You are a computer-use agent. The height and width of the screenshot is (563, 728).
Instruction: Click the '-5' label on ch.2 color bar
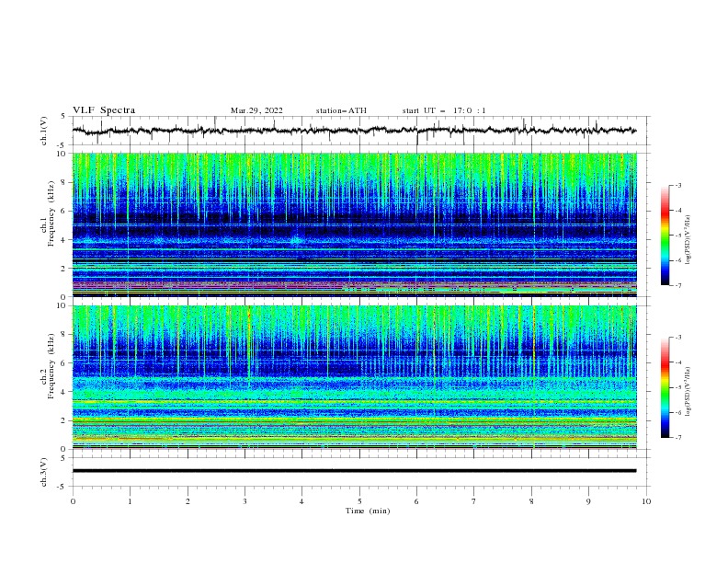tap(678, 387)
